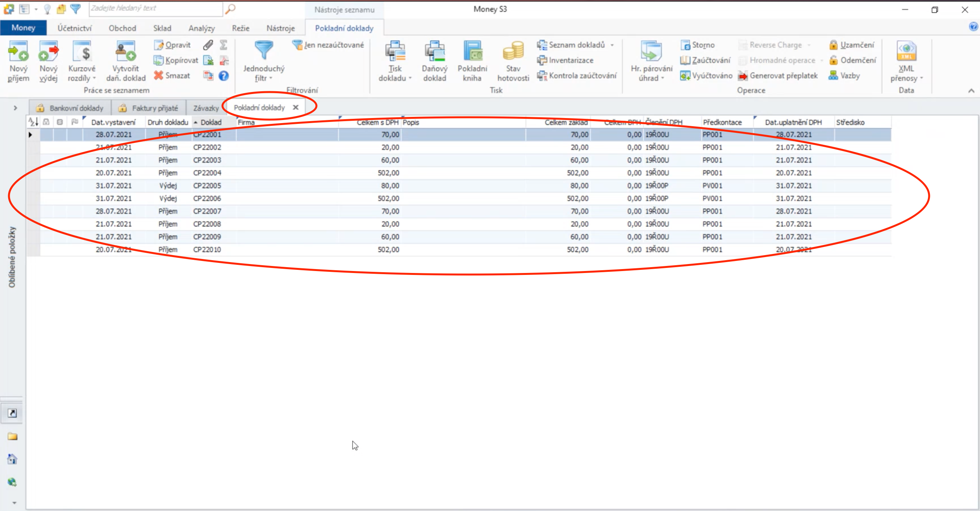Click the lightbulb icon in title bar
Viewport: 980px width, 511px height.
(47, 9)
